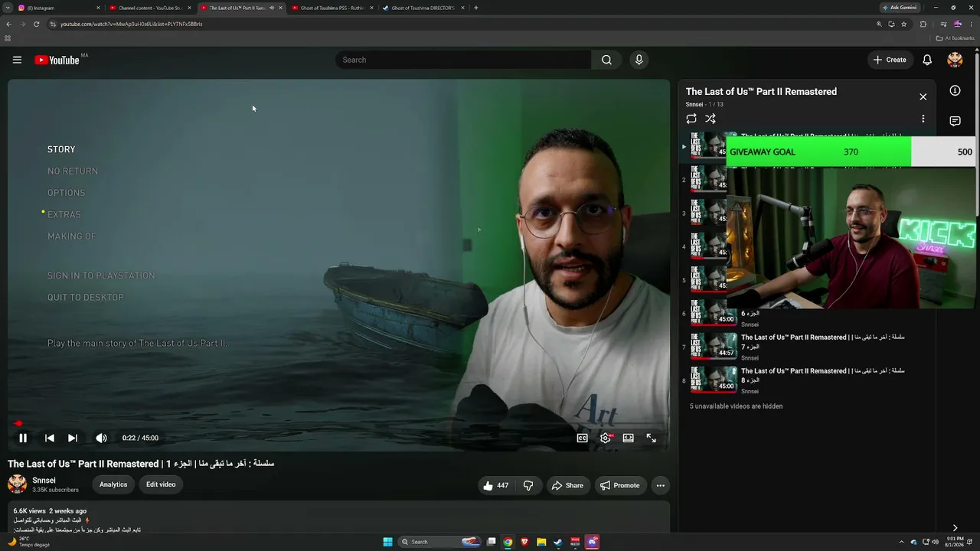The height and width of the screenshot is (551, 980).
Task: Open the apps grid on bookmarks bar
Action: pyautogui.click(x=8, y=38)
